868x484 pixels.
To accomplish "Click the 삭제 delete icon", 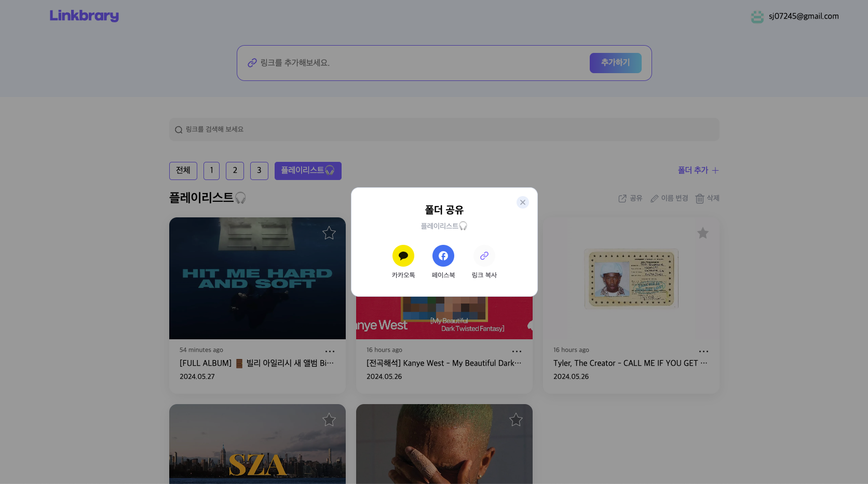I will point(707,198).
